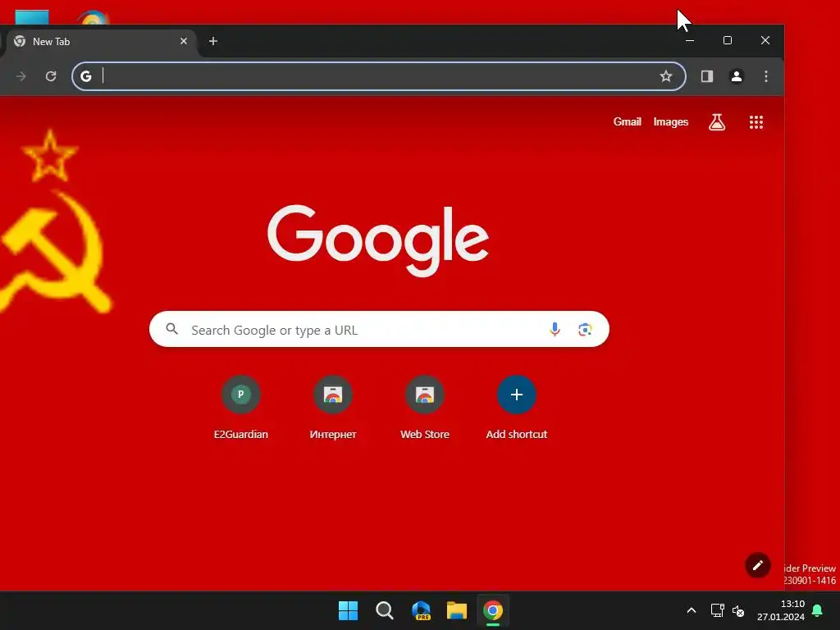Minimize the Chrome window
Viewport: 840px width, 630px height.
coord(690,41)
